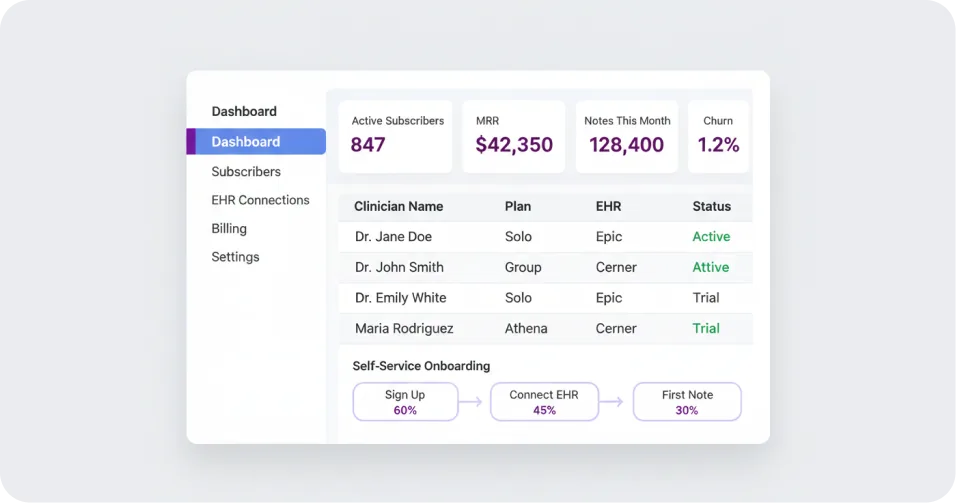
Task: Open Settings from the sidebar
Action: point(235,257)
